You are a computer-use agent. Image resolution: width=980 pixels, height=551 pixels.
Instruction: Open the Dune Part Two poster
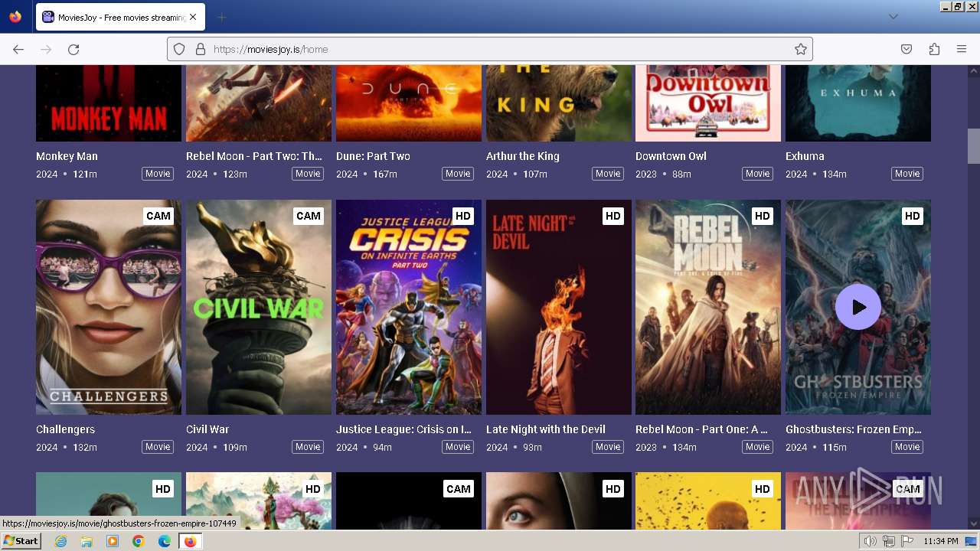(x=409, y=103)
